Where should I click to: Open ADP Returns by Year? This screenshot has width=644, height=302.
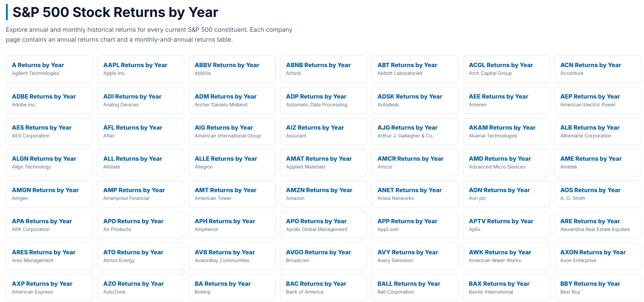point(323,100)
